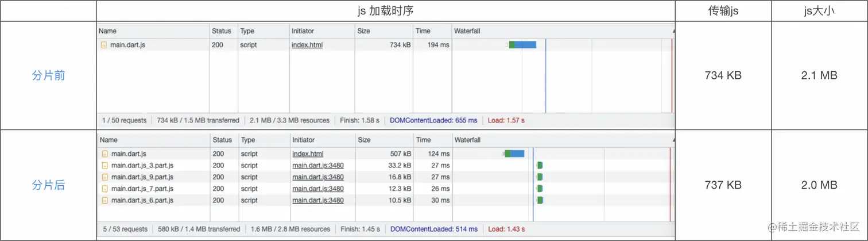Sort by Type column in 分片后 panel
868x241 pixels.
[x=248, y=140]
